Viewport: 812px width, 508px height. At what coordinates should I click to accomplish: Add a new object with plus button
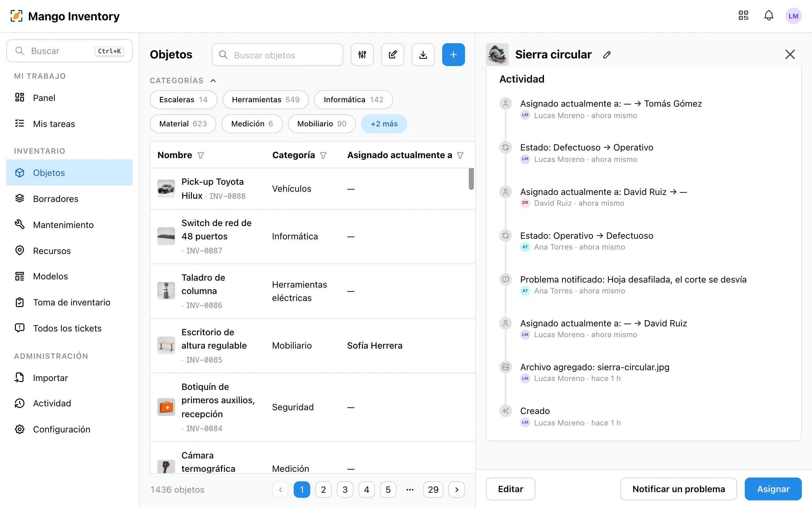(x=453, y=54)
